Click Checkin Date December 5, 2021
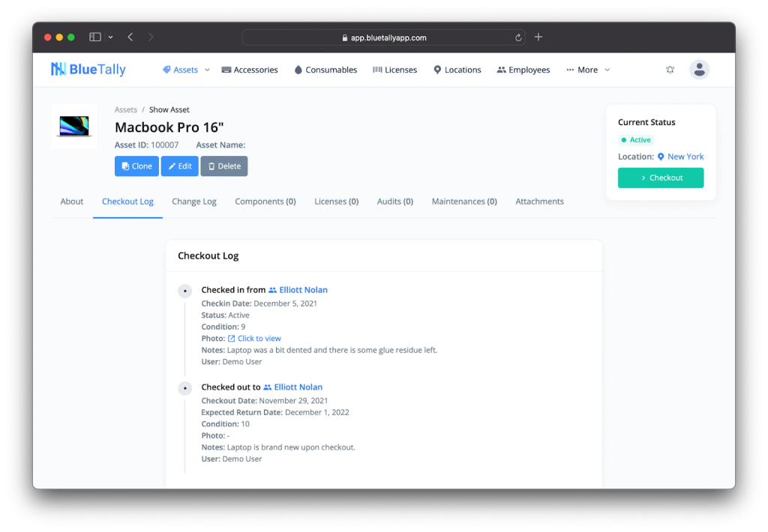This screenshot has height=532, width=768. tap(259, 303)
